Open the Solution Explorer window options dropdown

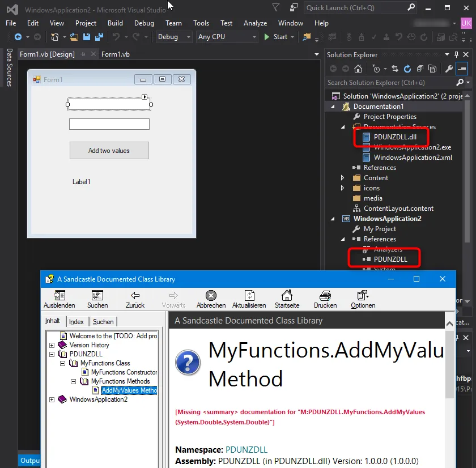(x=447, y=54)
